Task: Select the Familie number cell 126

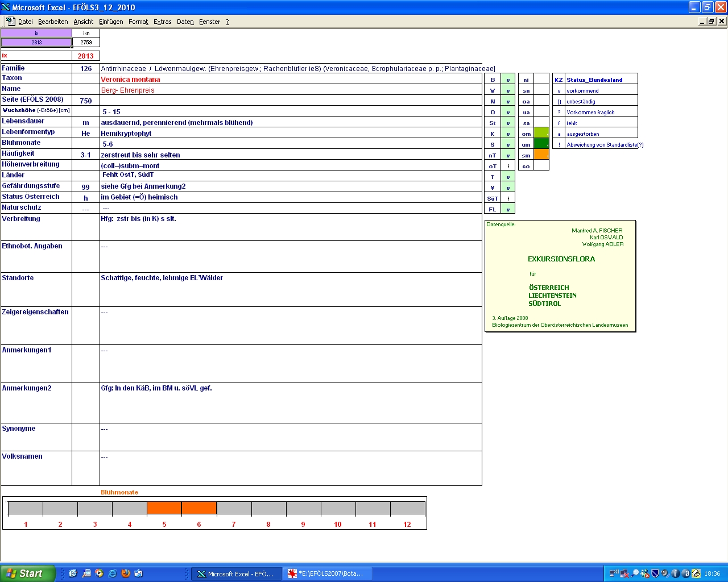Action: tap(86, 68)
